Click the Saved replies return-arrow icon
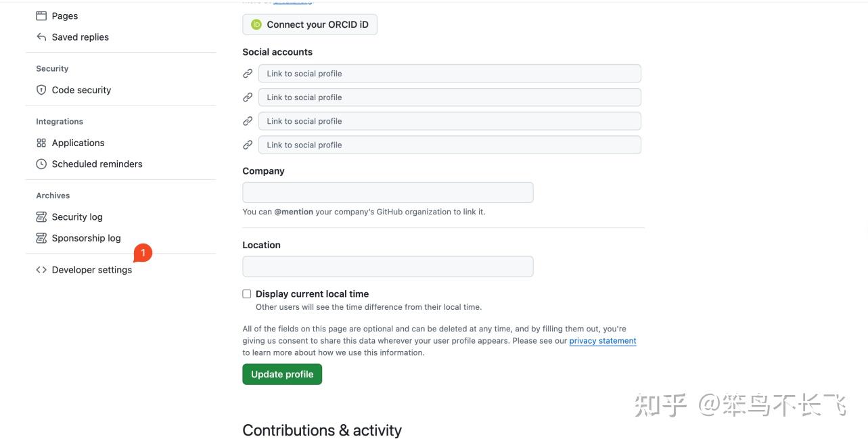The image size is (868, 439). click(41, 37)
